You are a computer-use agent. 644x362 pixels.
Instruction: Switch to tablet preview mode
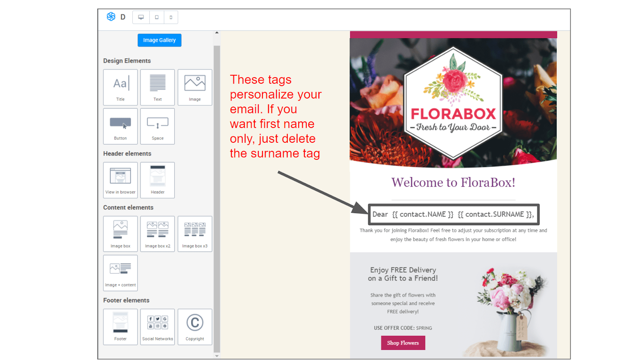click(x=157, y=17)
